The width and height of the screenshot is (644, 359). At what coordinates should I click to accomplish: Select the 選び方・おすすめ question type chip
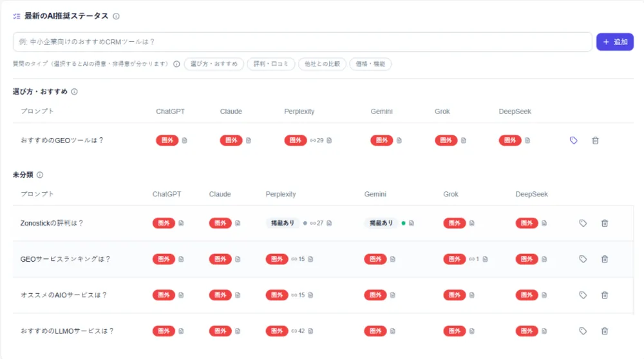tap(214, 64)
